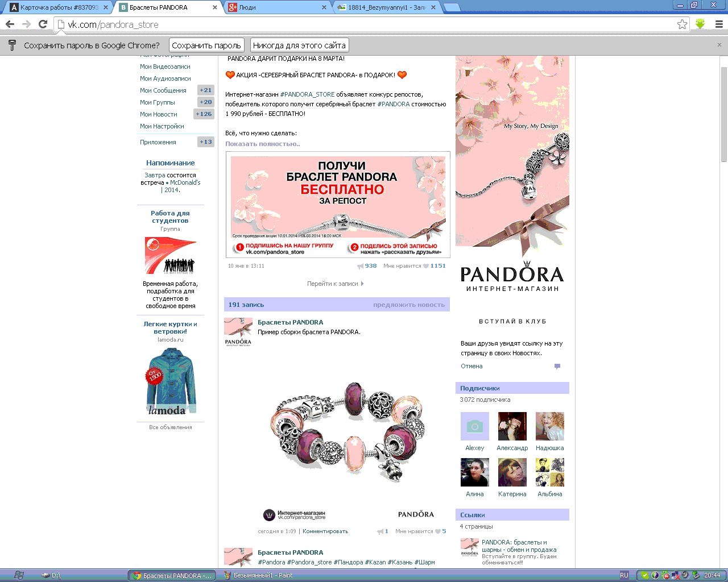Open Работа для студентов ad title
728x582 pixels.
click(x=170, y=217)
